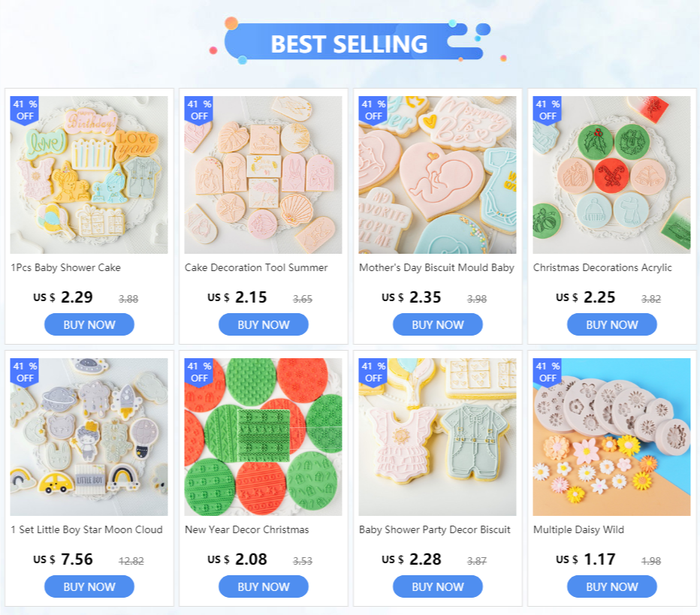The width and height of the screenshot is (700, 615).
Task: Open the Christmas Decorations Acrylic title link
Action: (x=602, y=268)
